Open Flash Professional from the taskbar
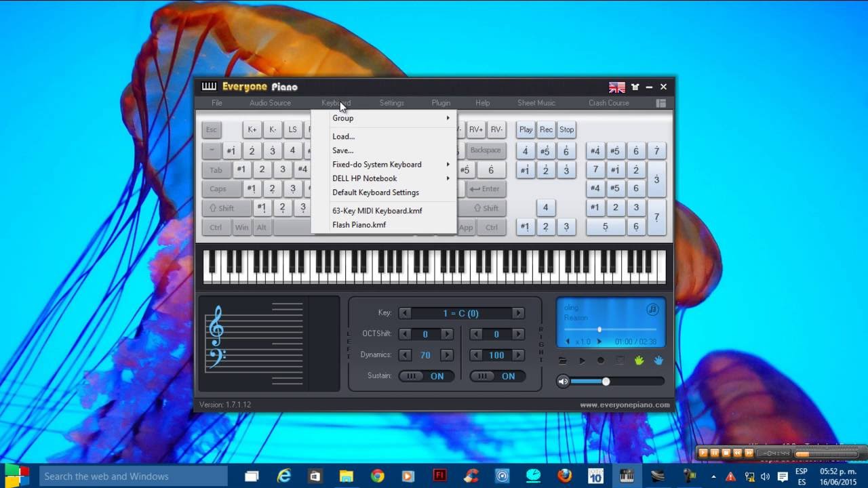The width and height of the screenshot is (868, 488). (439, 476)
